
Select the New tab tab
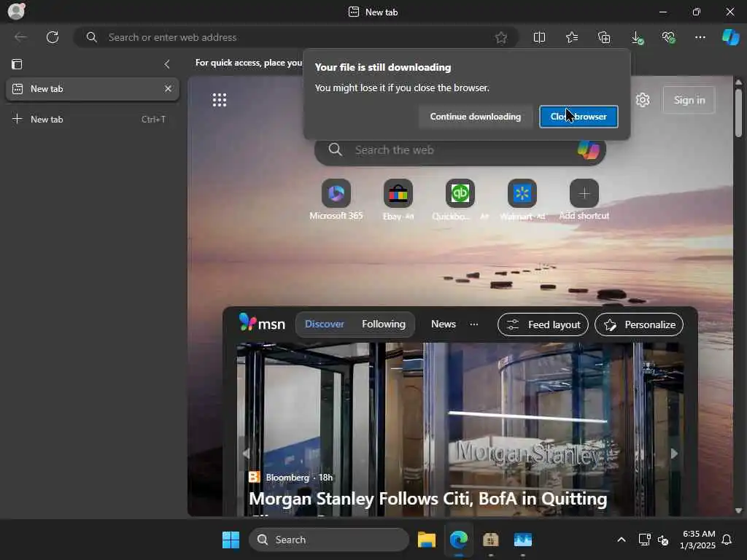point(93,89)
